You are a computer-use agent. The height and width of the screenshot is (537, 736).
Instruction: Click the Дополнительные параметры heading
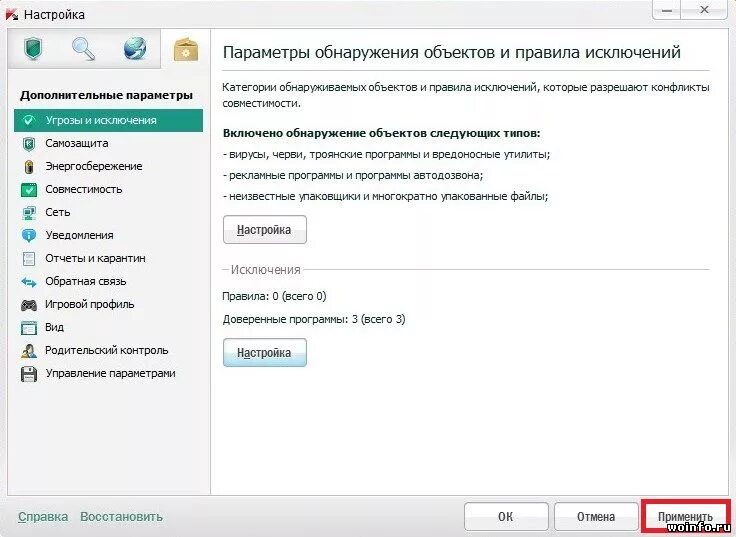tap(107, 95)
